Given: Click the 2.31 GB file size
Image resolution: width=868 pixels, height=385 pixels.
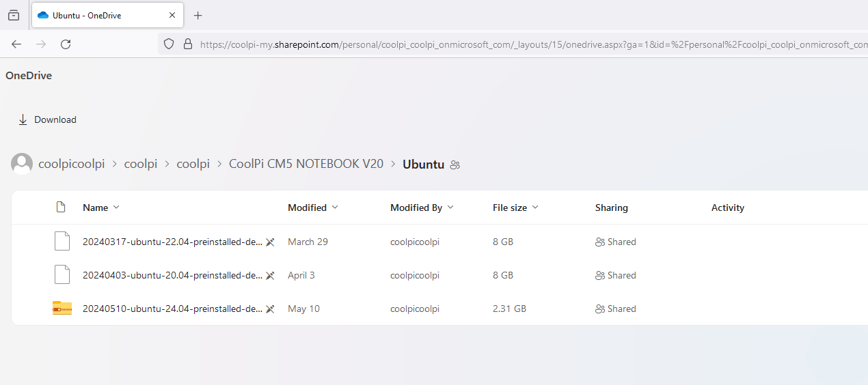Looking at the screenshot, I should click(509, 309).
